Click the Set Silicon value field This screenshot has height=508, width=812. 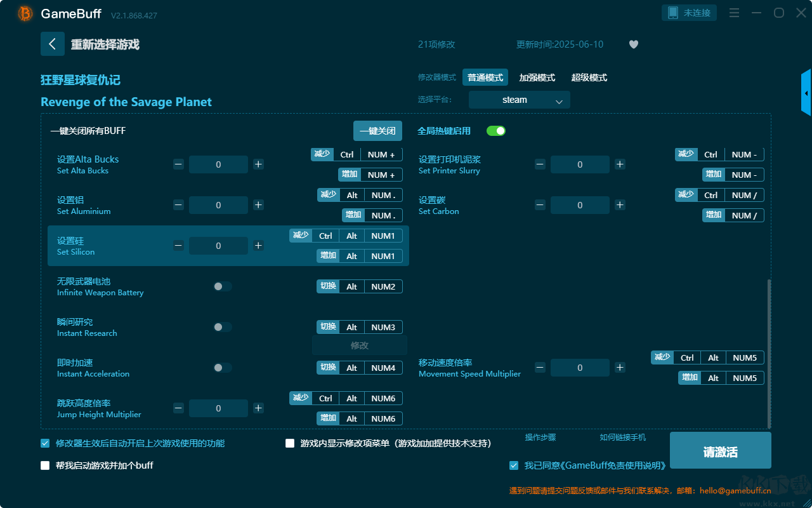click(x=218, y=246)
